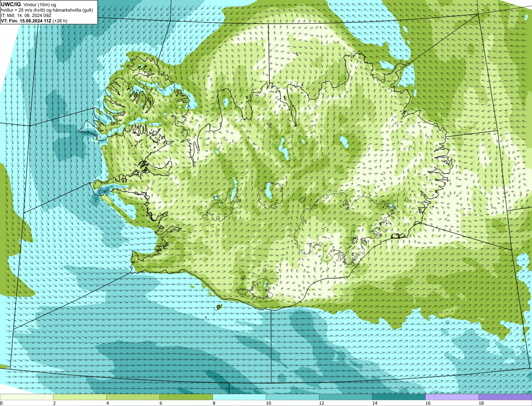Select the light cyan 8–10 m/s legend swatch
This screenshot has height=406, width=532.
pyautogui.click(x=239, y=397)
